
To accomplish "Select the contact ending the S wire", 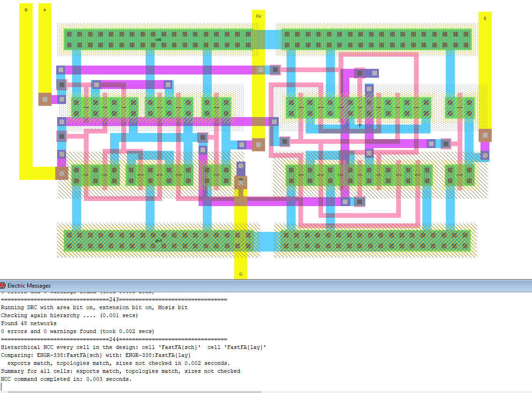I will (x=485, y=136).
